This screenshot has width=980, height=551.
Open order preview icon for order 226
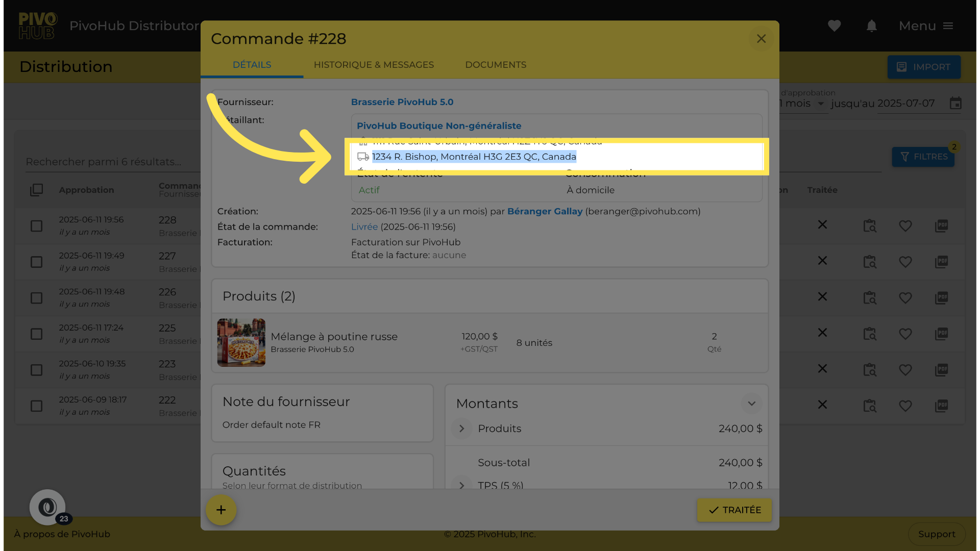coord(869,297)
